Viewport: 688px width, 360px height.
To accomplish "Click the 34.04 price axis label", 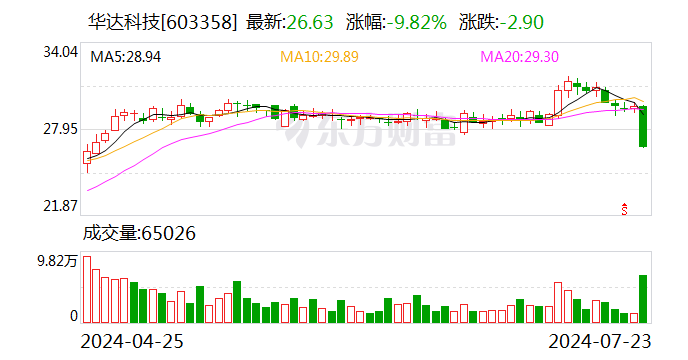I will tap(60, 52).
